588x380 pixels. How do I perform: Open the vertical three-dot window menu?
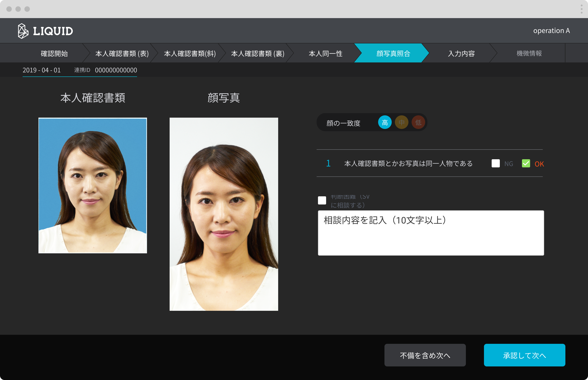[x=581, y=9]
